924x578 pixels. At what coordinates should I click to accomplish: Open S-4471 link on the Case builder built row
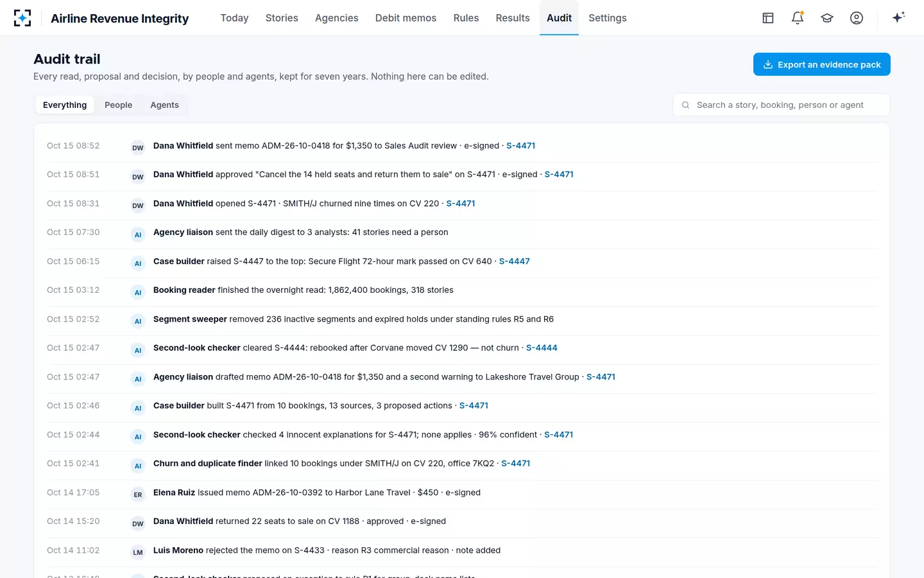474,406
